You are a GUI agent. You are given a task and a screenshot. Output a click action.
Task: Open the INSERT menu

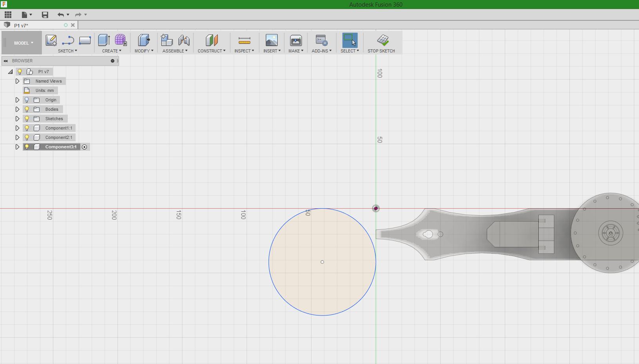click(x=272, y=51)
